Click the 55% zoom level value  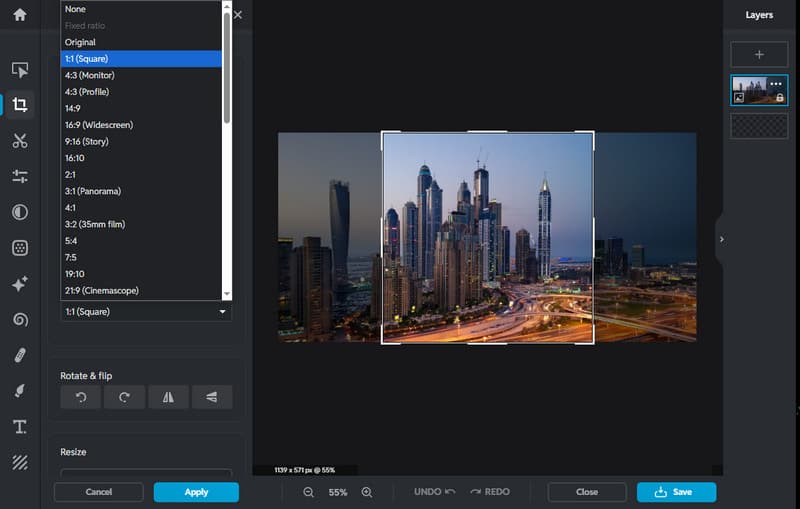coord(338,492)
